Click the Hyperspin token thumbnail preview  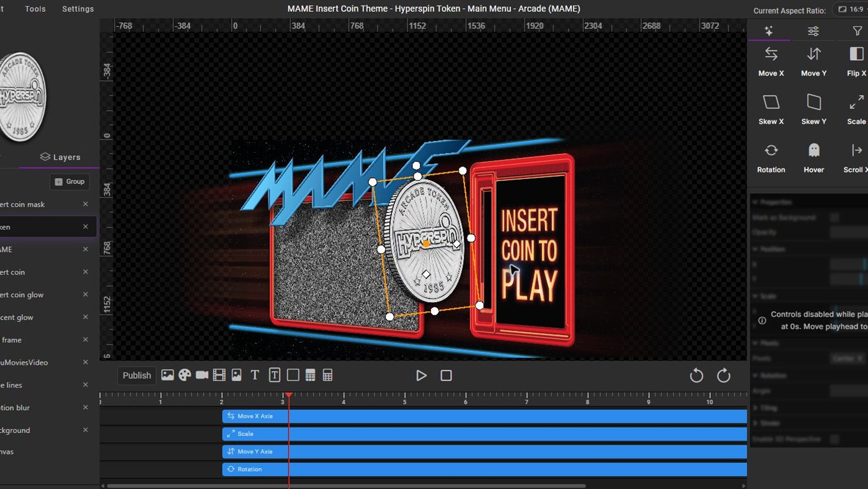[22, 96]
